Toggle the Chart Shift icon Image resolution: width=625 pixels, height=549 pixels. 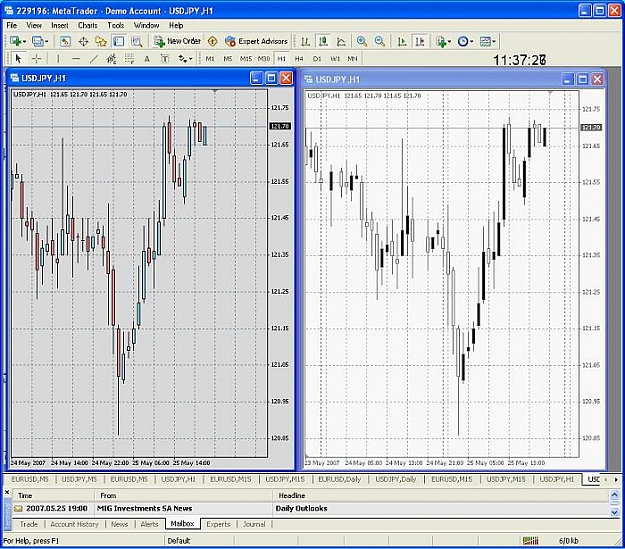(420, 41)
